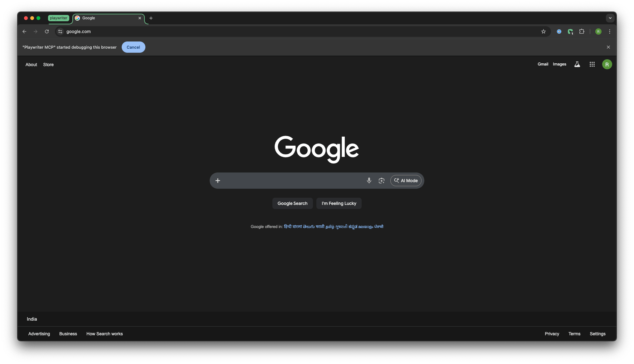Click the 1Password extension icon
The image size is (634, 364).
(x=559, y=32)
